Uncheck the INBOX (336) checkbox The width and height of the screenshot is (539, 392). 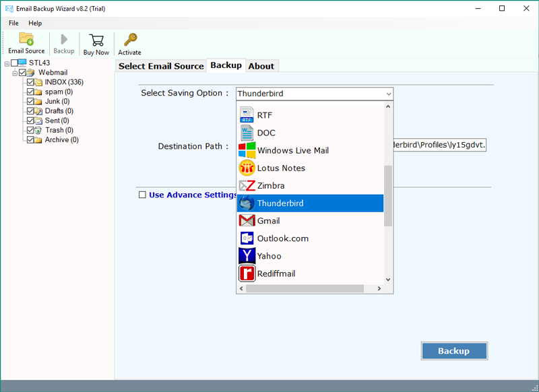[x=30, y=82]
